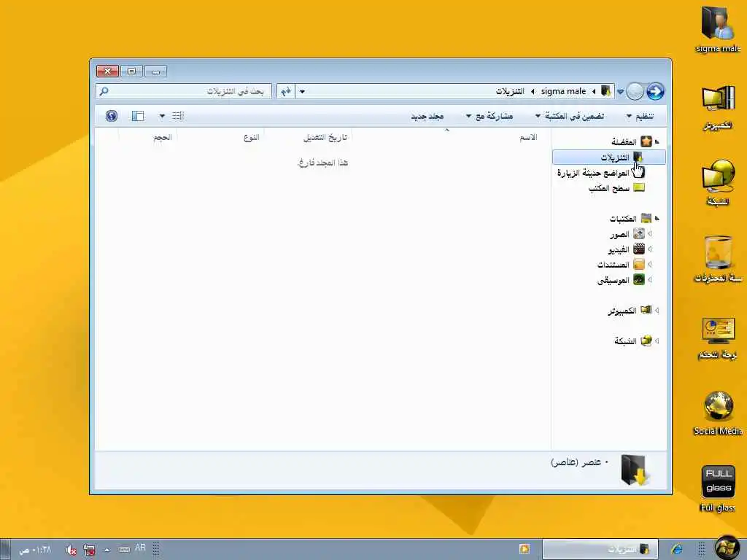Open the media player taskbar icon
Screen dimensions: 747x560
coord(525,549)
